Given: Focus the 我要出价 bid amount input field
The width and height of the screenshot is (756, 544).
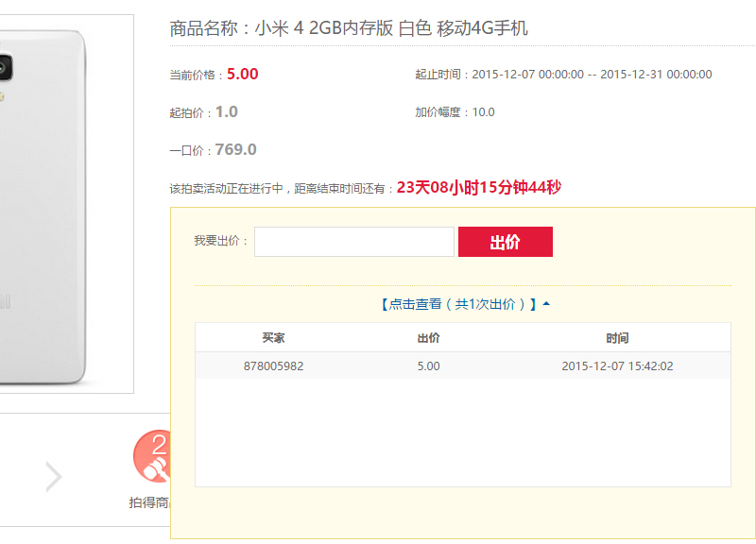Looking at the screenshot, I should (353, 242).
